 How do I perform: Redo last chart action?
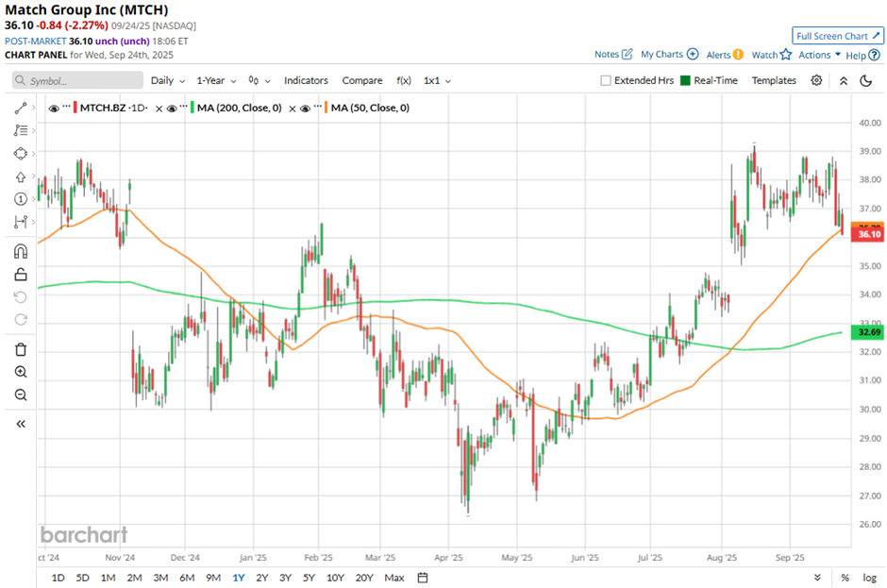click(x=21, y=320)
